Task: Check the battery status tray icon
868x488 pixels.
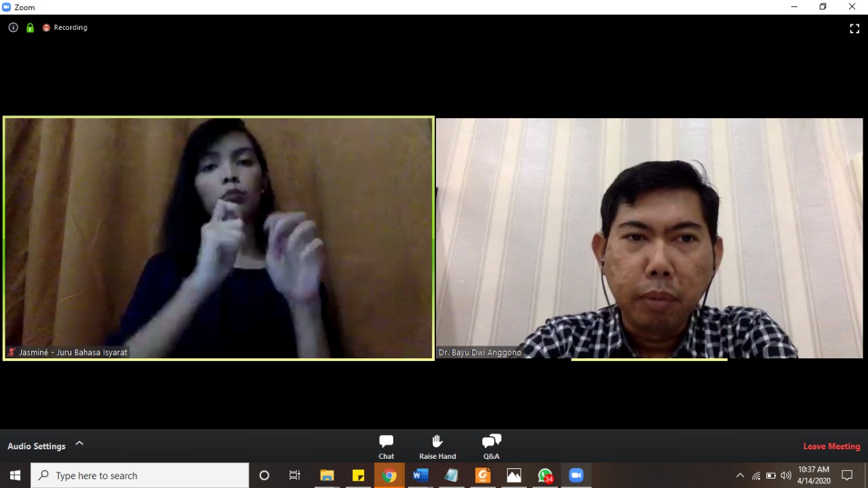Action: (771, 476)
